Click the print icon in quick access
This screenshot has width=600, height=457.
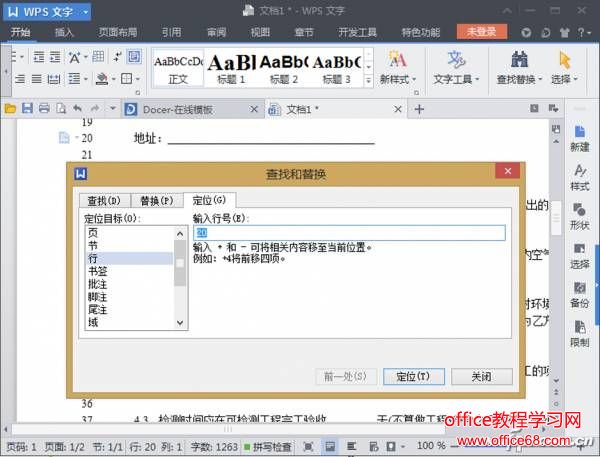click(44, 109)
